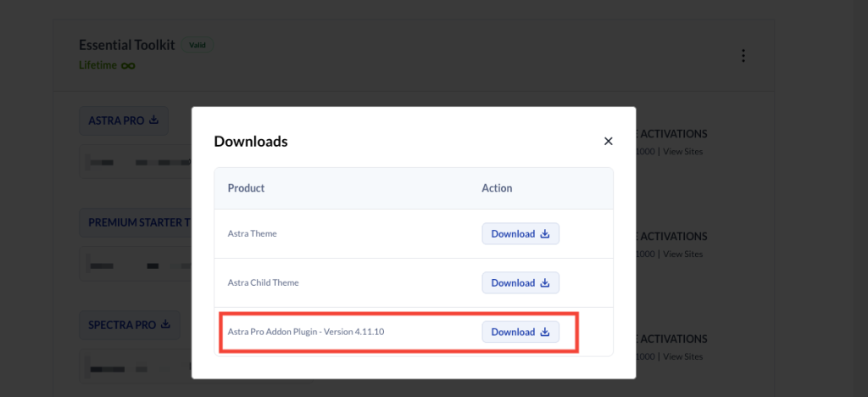This screenshot has width=868, height=397.
Task: Download the Astra Theme
Action: 520,233
